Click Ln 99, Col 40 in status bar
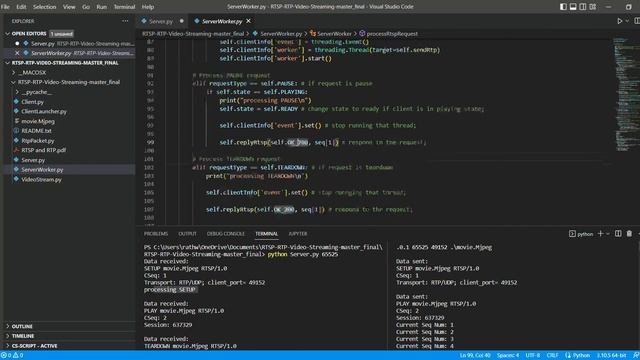Screen dimensions: 640x360 coord(475,356)
